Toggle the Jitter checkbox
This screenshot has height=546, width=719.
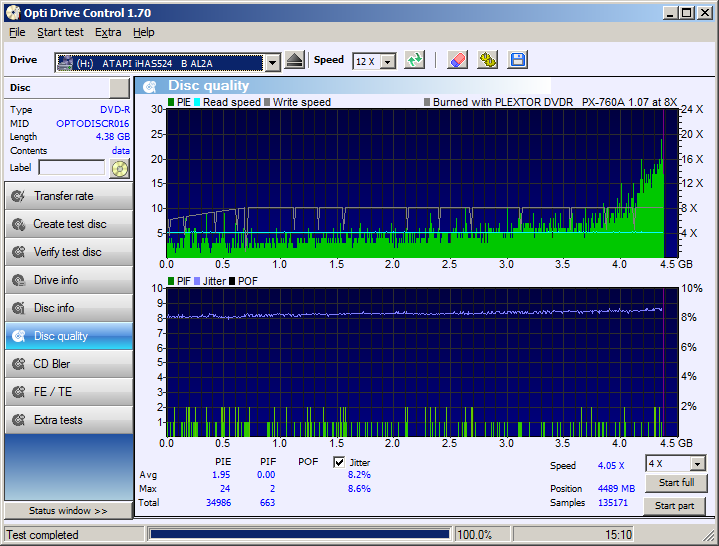click(339, 462)
